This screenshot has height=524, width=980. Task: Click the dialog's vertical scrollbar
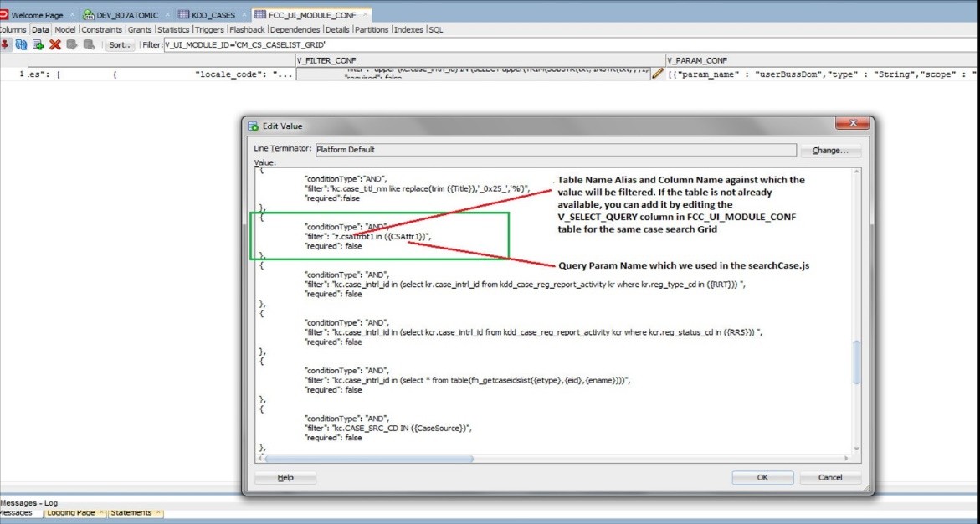pyautogui.click(x=856, y=360)
